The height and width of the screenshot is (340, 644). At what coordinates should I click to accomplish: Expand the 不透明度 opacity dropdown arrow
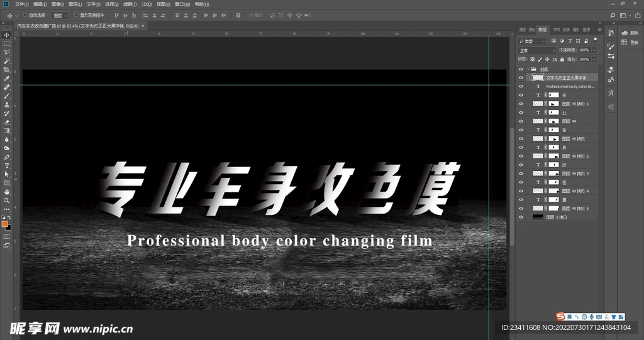coord(594,50)
